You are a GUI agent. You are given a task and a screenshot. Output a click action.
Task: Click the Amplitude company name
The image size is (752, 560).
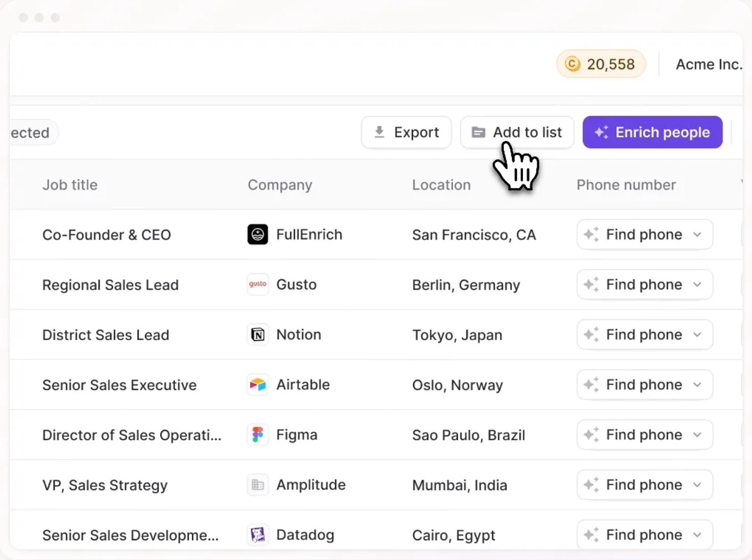coord(311,484)
